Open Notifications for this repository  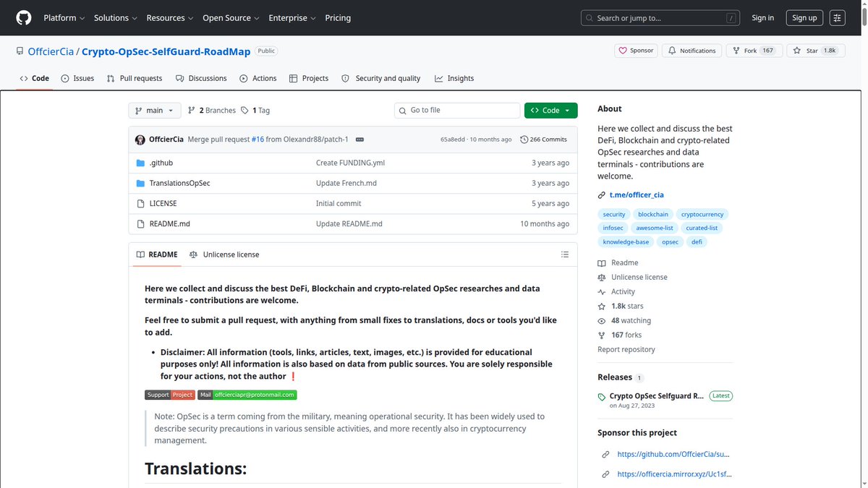click(x=692, y=51)
